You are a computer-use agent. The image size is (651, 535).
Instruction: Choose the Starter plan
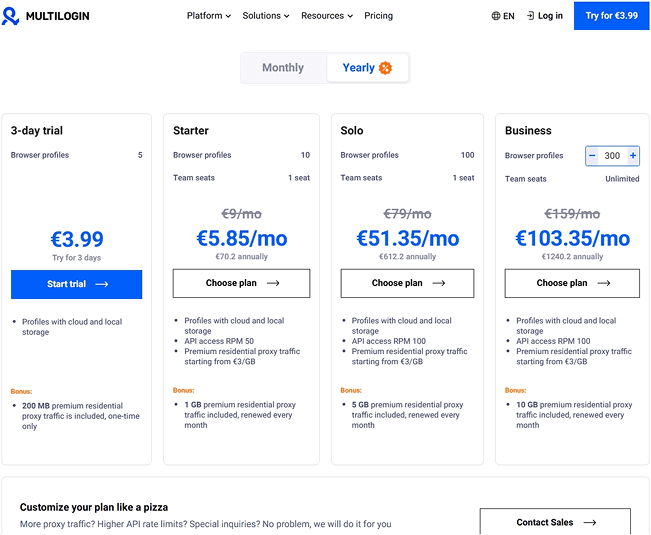[x=242, y=283]
